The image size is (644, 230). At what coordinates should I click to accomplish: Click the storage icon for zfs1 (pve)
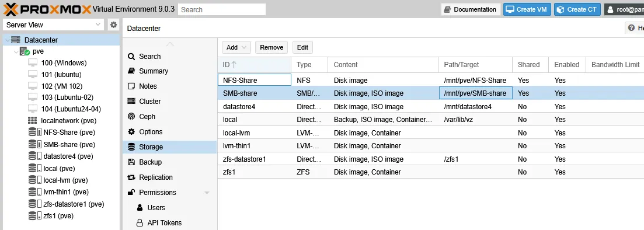[34, 215]
